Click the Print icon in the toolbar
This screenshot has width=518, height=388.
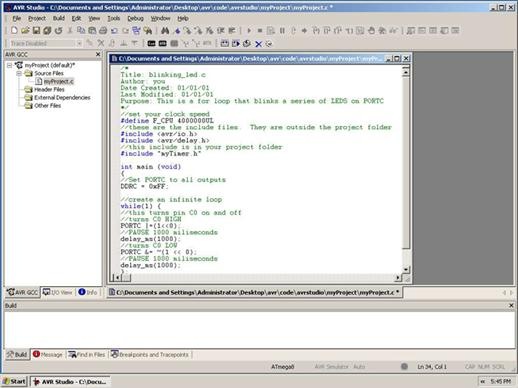[x=103, y=30]
